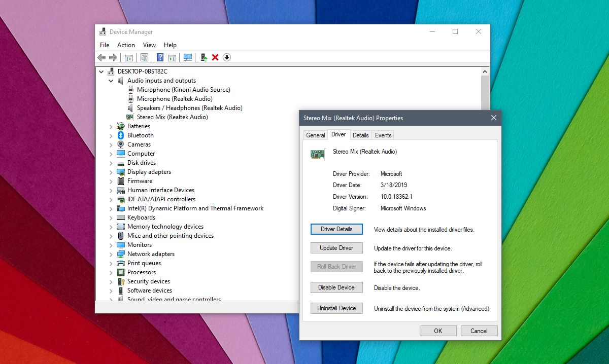
Task: Expand the Software devices category
Action: coord(111,290)
